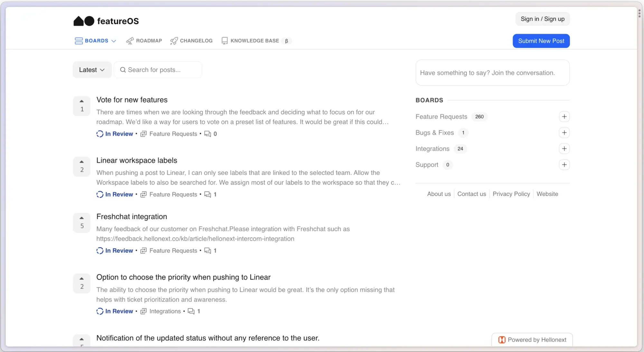Click Sign in / Sign up
The image size is (644, 352).
pyautogui.click(x=542, y=19)
